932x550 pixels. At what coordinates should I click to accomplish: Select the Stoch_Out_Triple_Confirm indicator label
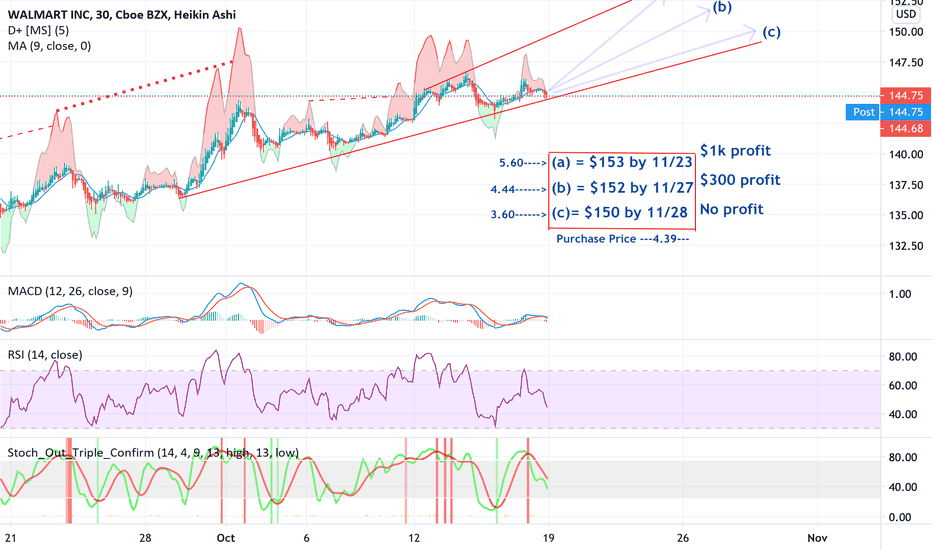pyautogui.click(x=153, y=452)
